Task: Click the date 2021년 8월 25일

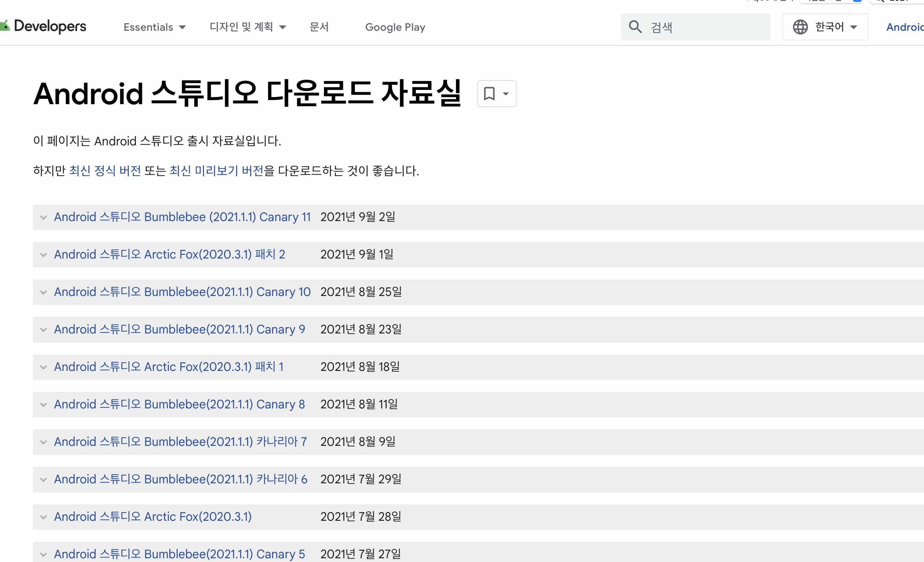Action: pyautogui.click(x=361, y=292)
